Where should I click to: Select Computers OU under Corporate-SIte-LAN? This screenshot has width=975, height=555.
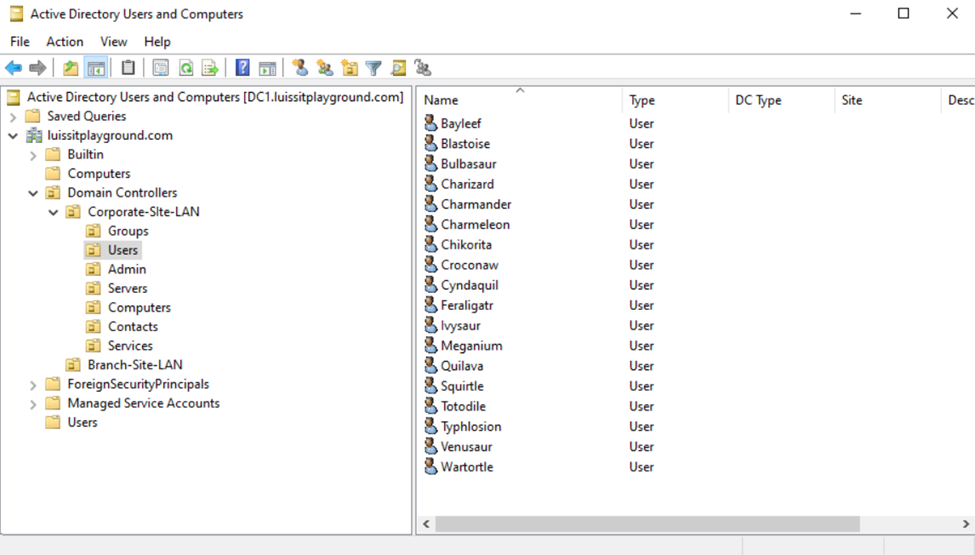[x=139, y=308]
